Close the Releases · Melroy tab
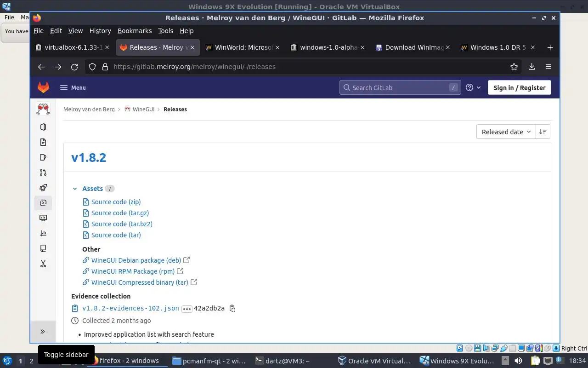 click(192, 47)
